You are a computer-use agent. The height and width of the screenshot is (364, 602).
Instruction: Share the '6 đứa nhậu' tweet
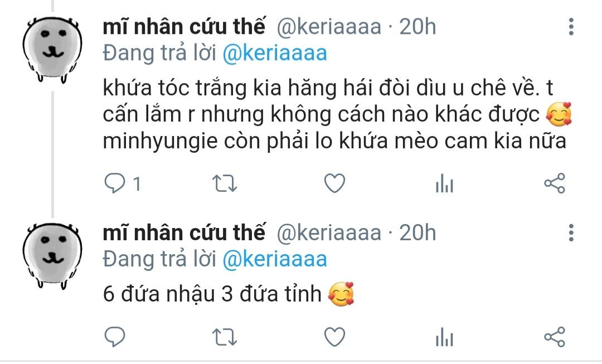(555, 337)
